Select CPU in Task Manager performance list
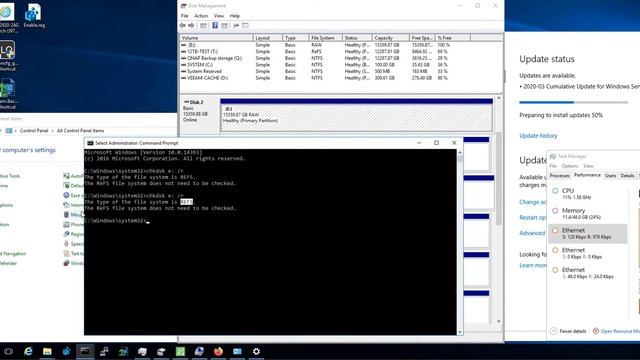Image resolution: width=640 pixels, height=360 pixels. pyautogui.click(x=588, y=194)
